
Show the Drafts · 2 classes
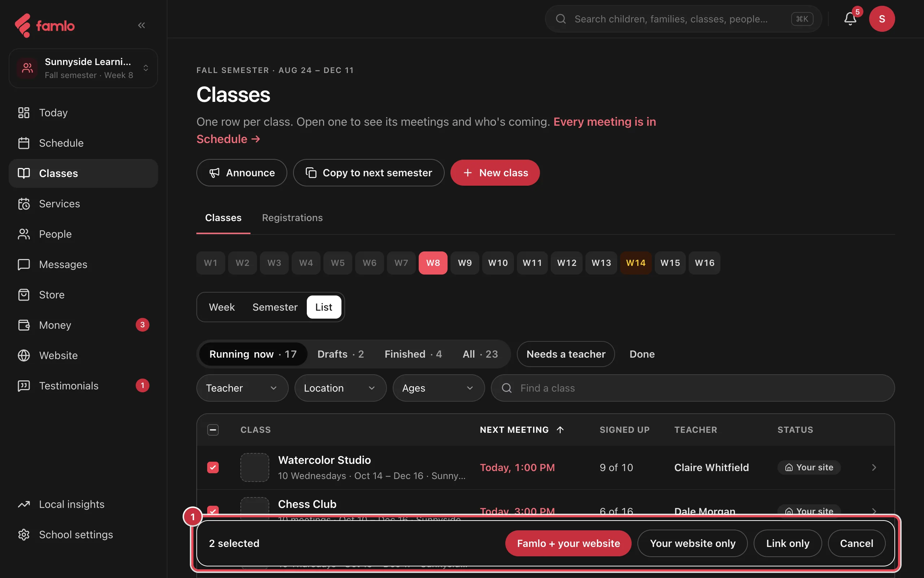(341, 354)
